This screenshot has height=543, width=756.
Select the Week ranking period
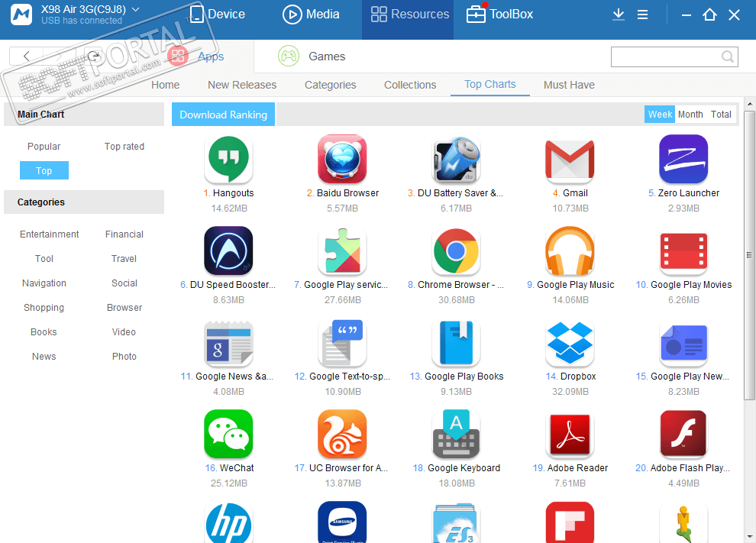pos(660,115)
